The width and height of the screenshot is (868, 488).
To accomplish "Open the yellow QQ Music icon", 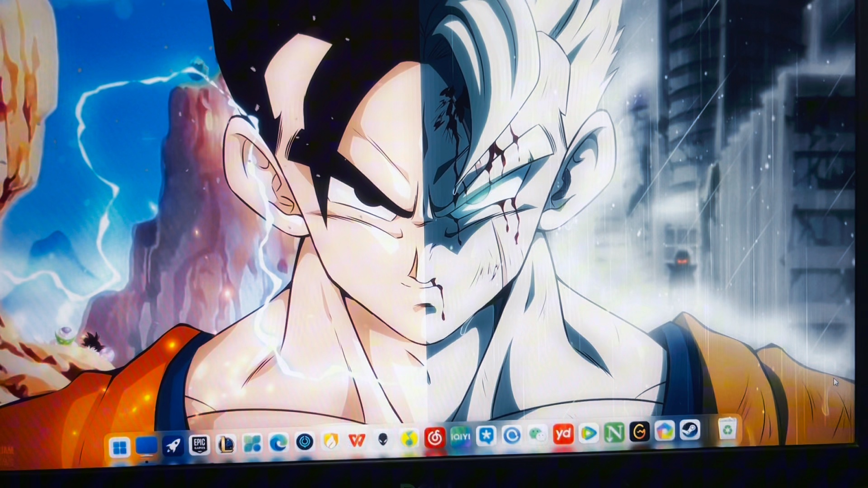I will (409, 438).
